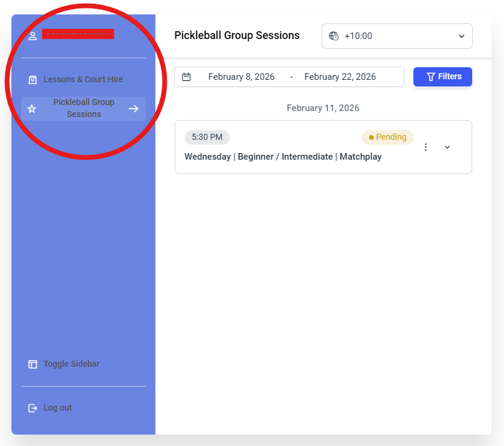Click the globe clock timezone icon
The image size is (504, 446).
(334, 36)
